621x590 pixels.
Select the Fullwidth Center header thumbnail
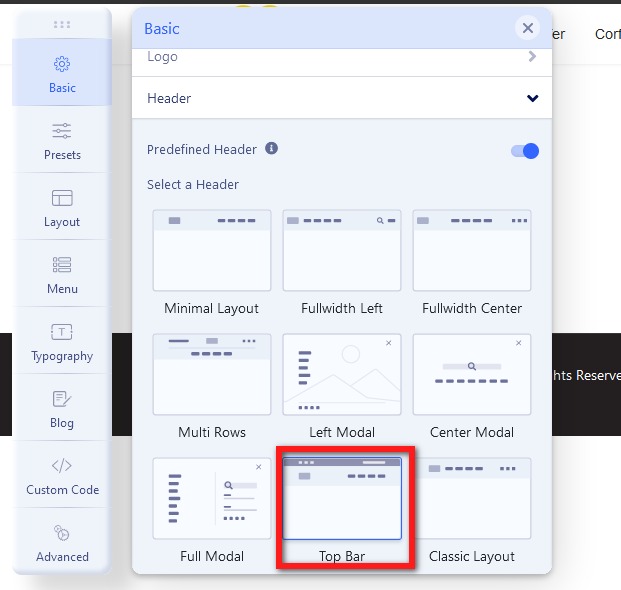coord(472,250)
